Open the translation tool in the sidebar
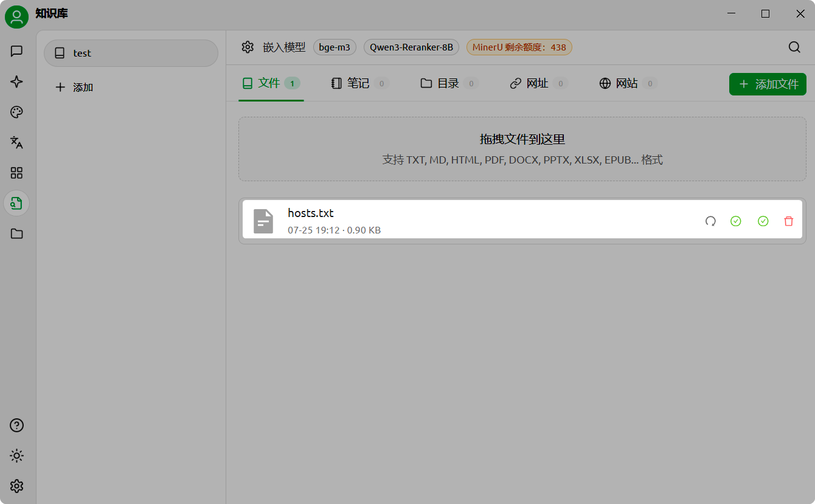The image size is (815, 504). [16, 142]
